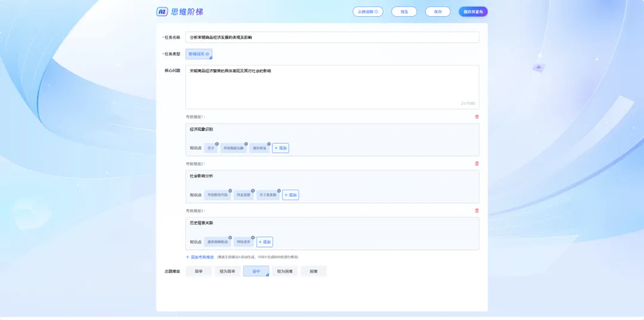
Task: Remove the middle tag in 社会影响分析 row
Action: [x=253, y=191]
